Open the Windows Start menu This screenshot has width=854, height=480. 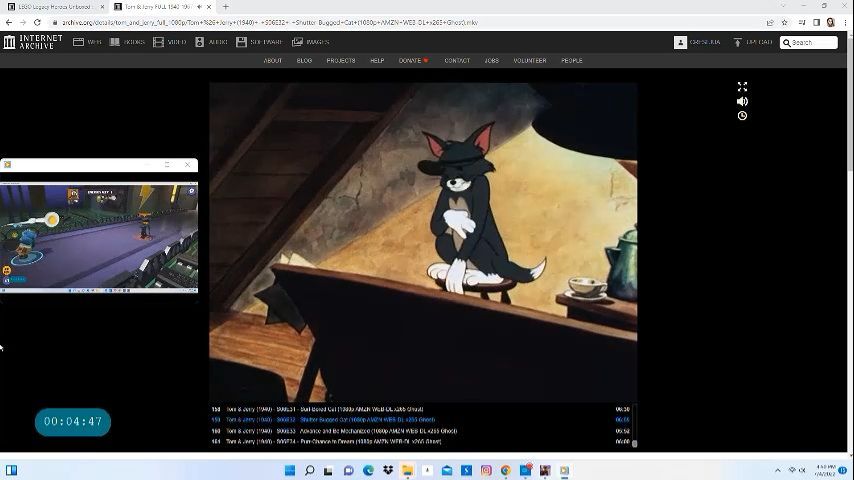[x=290, y=470]
